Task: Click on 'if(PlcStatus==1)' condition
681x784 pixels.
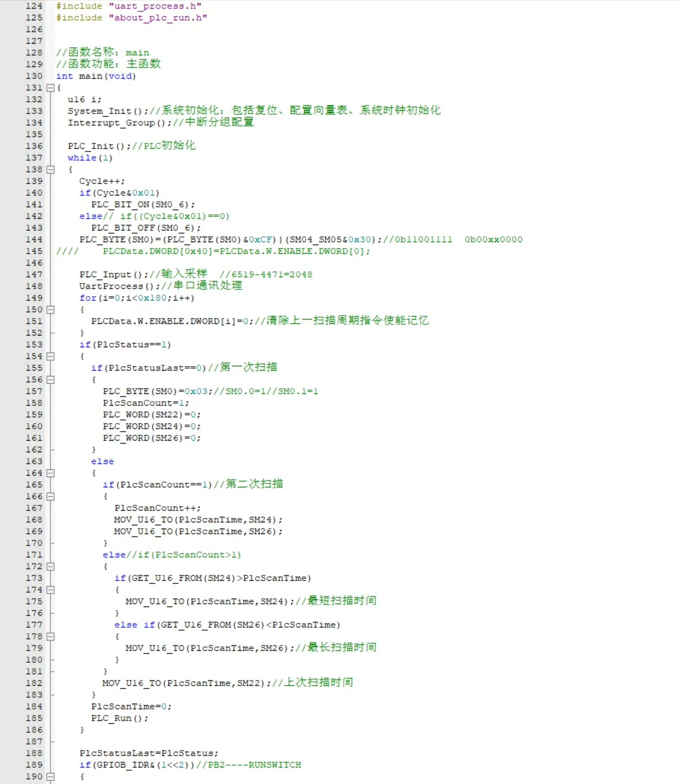Action: pyautogui.click(x=125, y=345)
